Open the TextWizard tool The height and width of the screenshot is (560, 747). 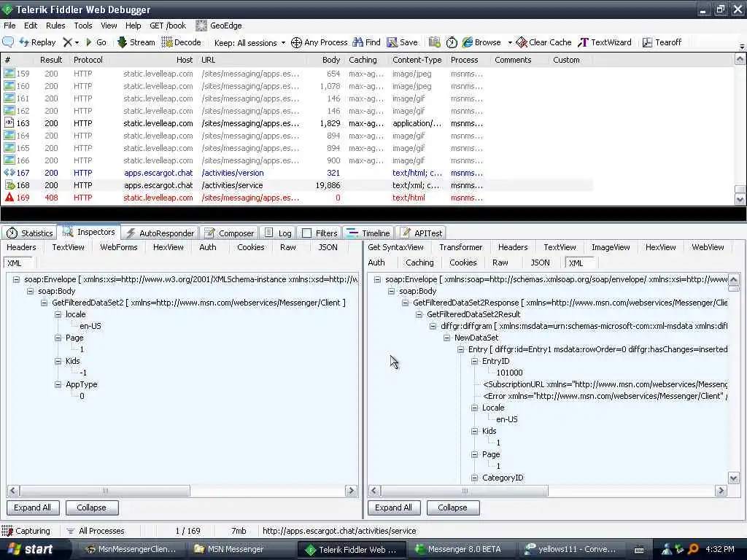[x=605, y=42]
